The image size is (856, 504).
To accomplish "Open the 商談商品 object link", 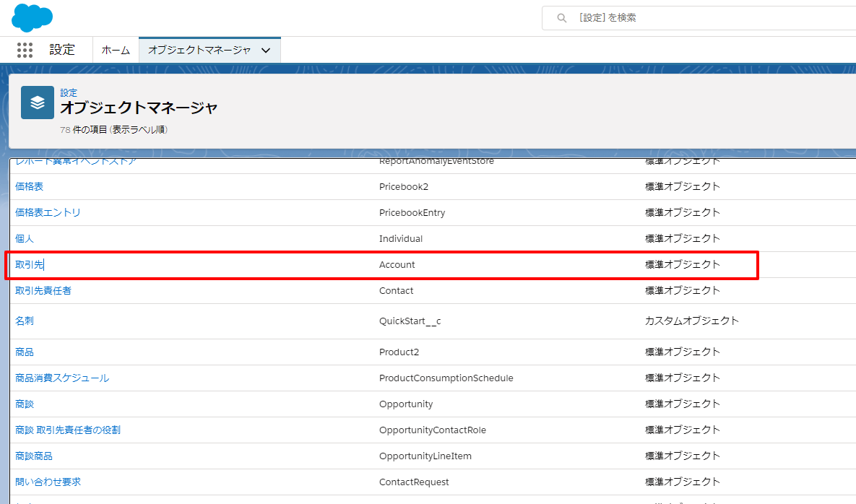I will point(34,456).
